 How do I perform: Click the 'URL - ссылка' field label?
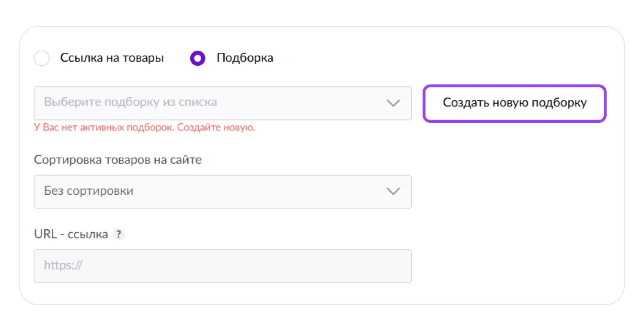pos(71,235)
